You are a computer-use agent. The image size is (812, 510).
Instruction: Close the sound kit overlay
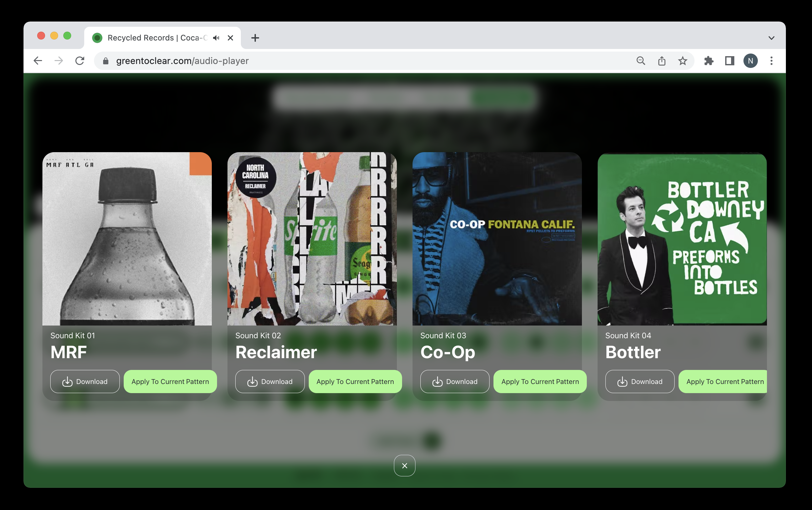click(x=404, y=466)
